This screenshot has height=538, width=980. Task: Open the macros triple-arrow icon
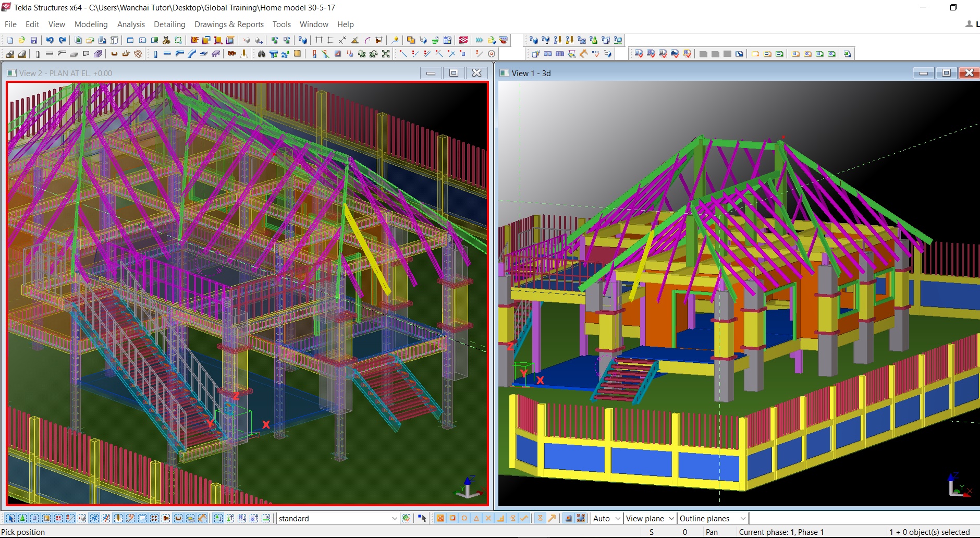click(x=479, y=40)
